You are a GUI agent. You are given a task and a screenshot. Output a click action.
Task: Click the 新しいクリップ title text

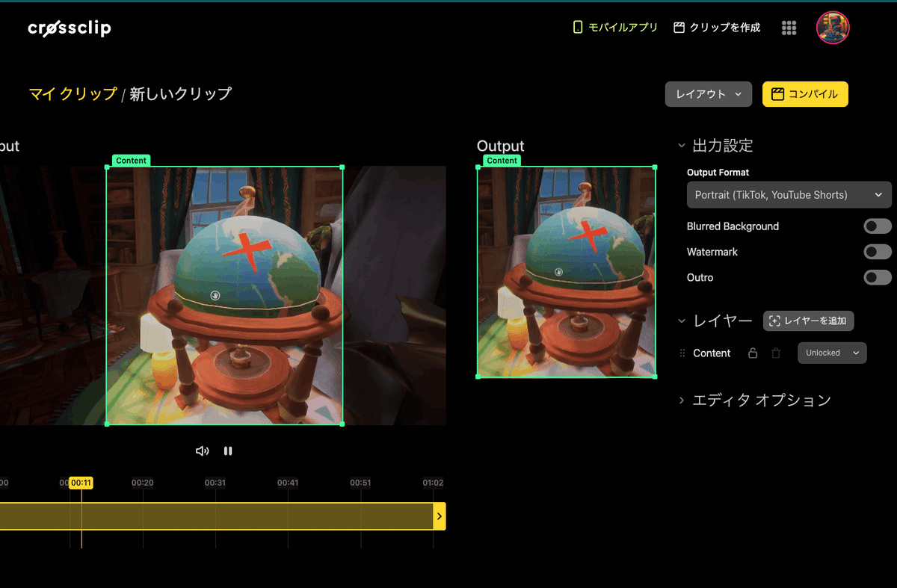180,94
